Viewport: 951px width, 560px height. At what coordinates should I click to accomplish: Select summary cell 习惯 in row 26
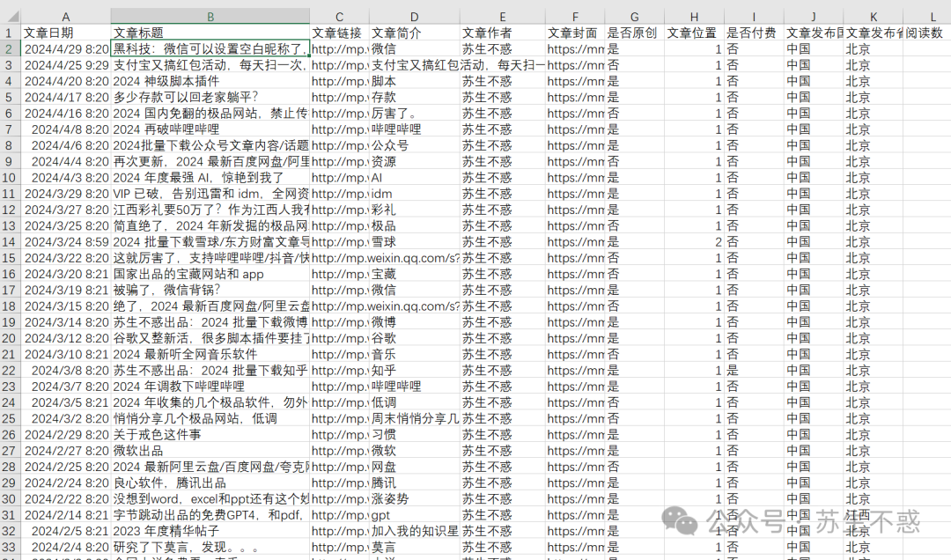[414, 435]
